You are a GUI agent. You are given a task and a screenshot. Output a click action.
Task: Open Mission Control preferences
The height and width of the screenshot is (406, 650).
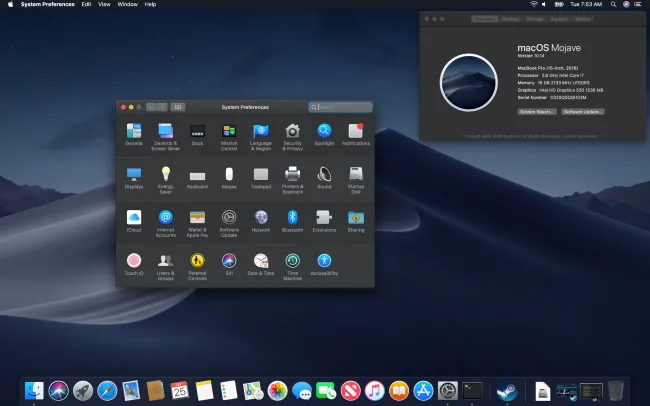click(x=228, y=131)
